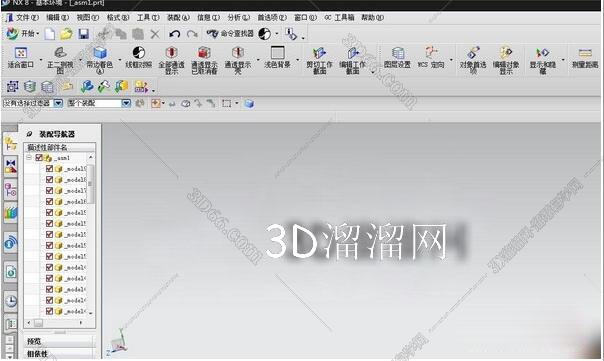Collapse the _asm1 tree node
This screenshot has height=361, width=604.
pos(29,158)
